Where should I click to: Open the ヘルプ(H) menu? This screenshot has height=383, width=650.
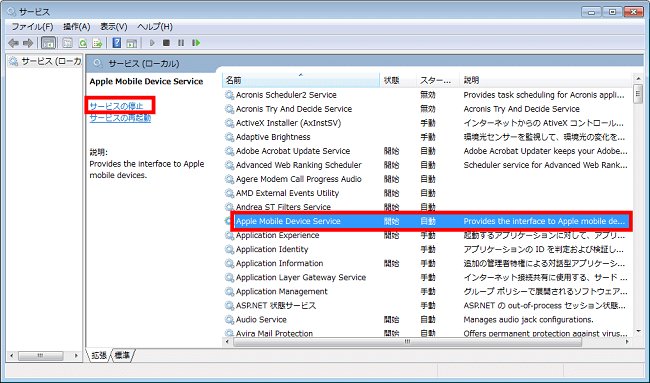[x=155, y=27]
